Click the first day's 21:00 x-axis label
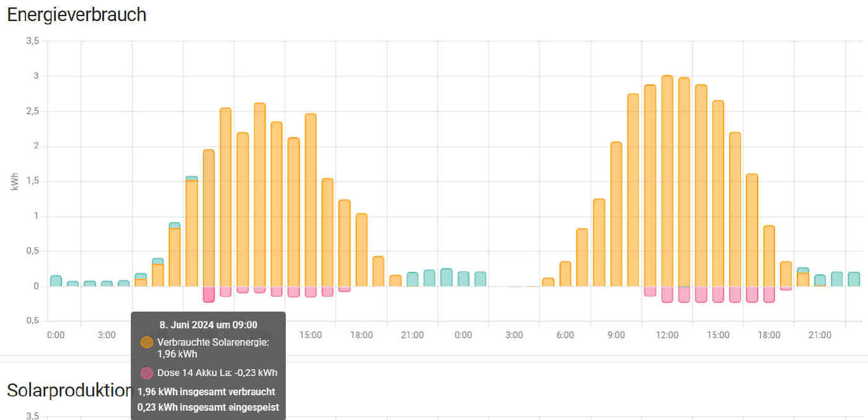This screenshot has width=868, height=420. coord(412,335)
